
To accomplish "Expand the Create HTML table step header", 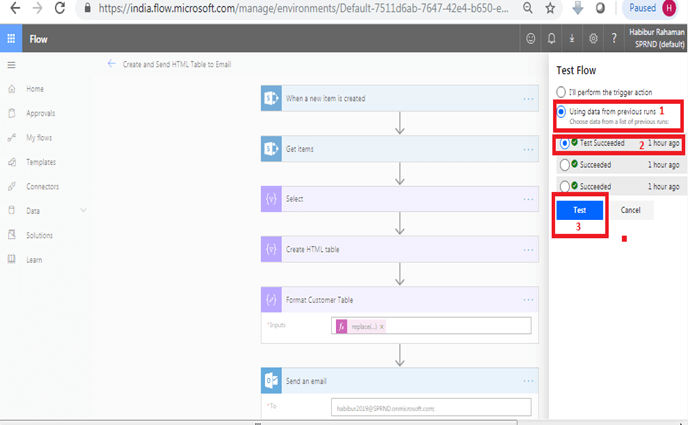I will [400, 250].
